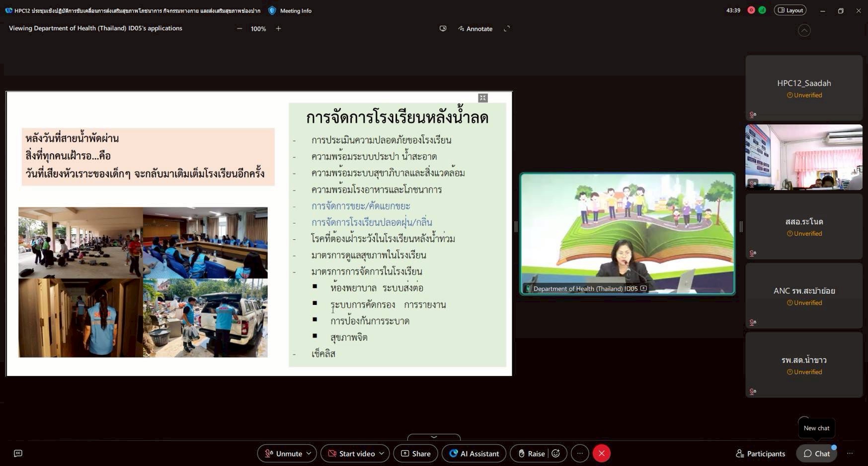Screen dimensions: 868x466
Task: Expand video options arrow next to Start video
Action: click(x=382, y=454)
